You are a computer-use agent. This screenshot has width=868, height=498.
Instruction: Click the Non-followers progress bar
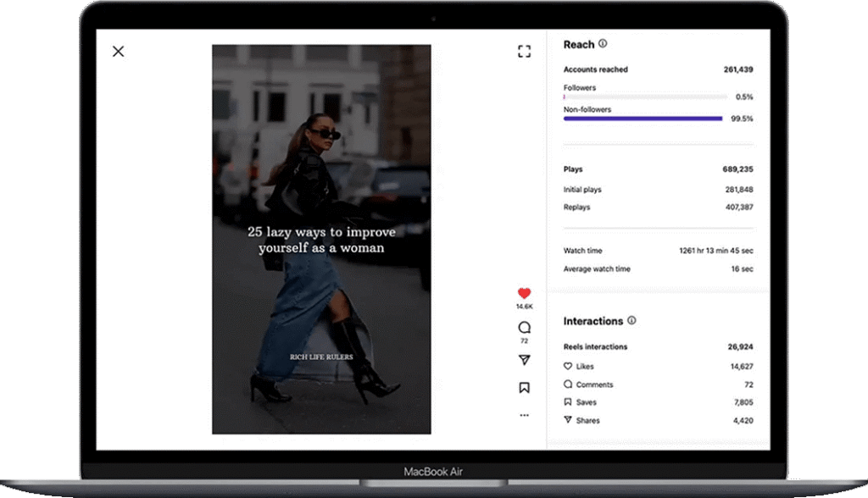click(x=643, y=119)
